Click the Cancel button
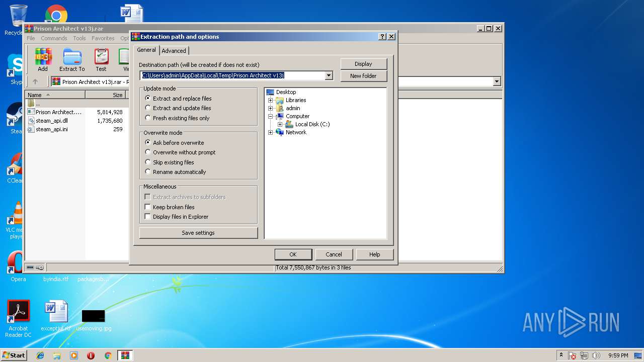Screen dimensions: 644x362 pyautogui.click(x=334, y=254)
